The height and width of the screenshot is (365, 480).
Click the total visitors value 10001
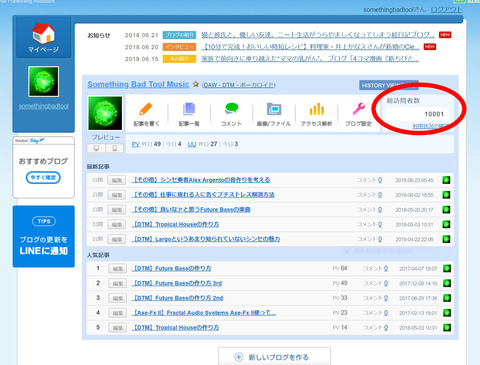pyautogui.click(x=434, y=114)
